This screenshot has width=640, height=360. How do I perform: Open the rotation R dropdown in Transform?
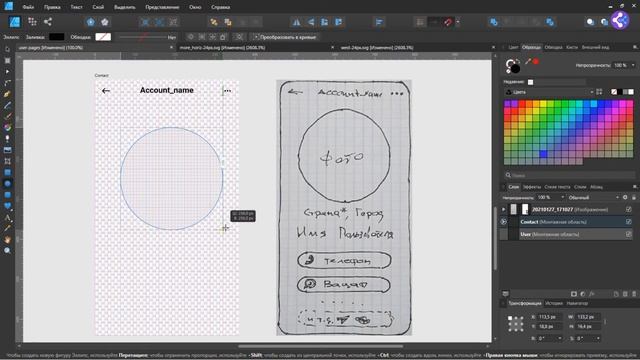click(x=560, y=338)
